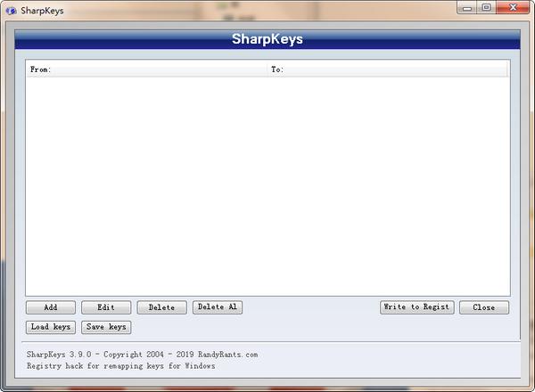Minimize the SharpKeys window
Screen dimensions: 535x392
click(x=467, y=7)
